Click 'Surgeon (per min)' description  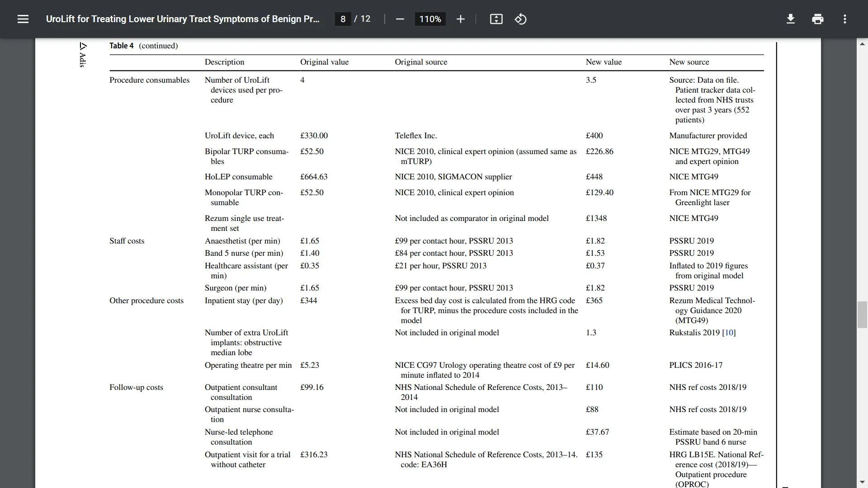[x=236, y=288]
